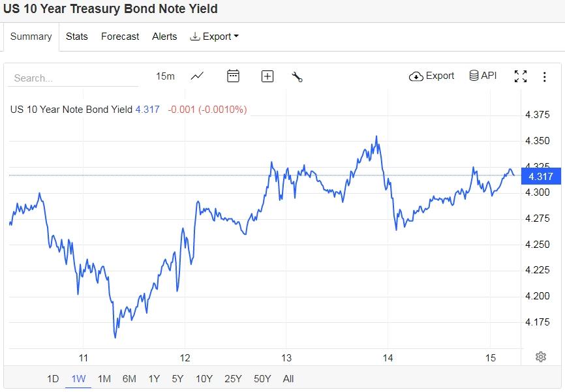Select the Alerts tab
This screenshot has height=392, width=565.
pyautogui.click(x=164, y=37)
